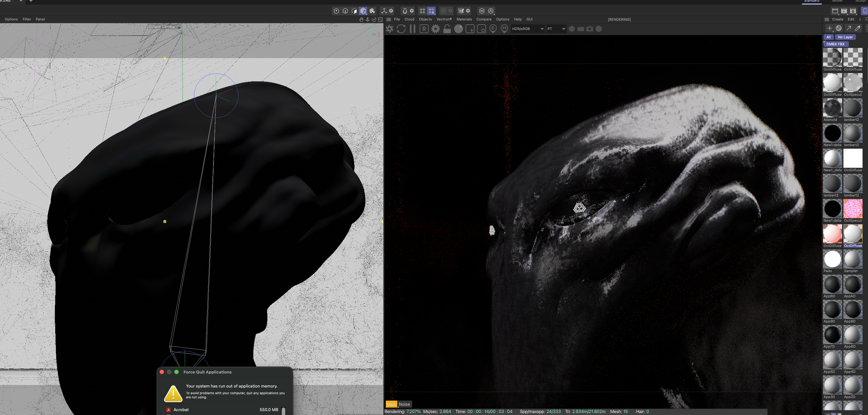
Task: Toggle the lock viewport resolution icon
Action: point(447,29)
